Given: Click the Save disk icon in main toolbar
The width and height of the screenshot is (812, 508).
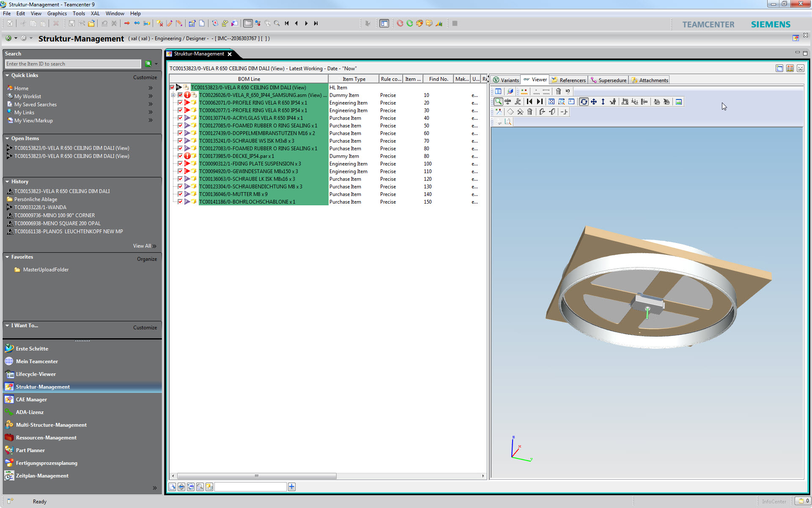Looking at the screenshot, I should pos(71,23).
